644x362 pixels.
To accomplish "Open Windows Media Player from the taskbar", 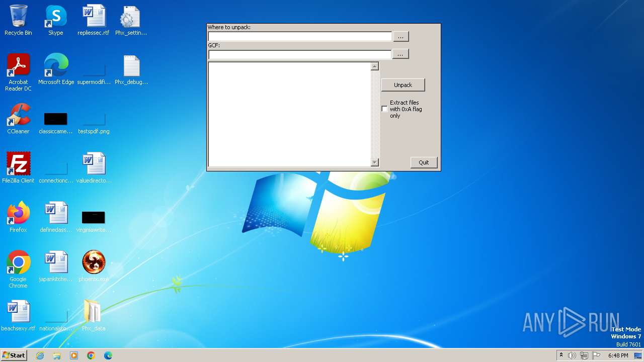I will coord(74,355).
